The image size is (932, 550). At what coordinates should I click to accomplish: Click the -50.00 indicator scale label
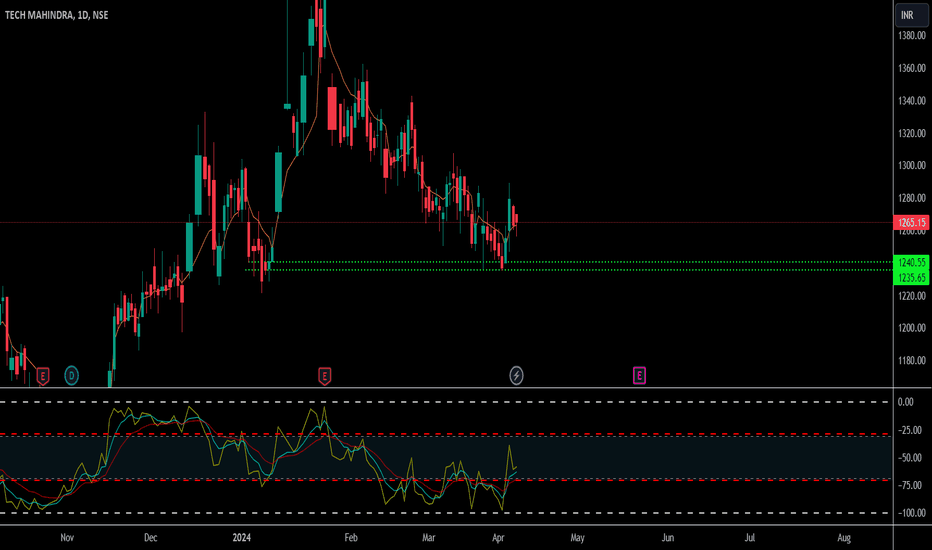point(909,458)
